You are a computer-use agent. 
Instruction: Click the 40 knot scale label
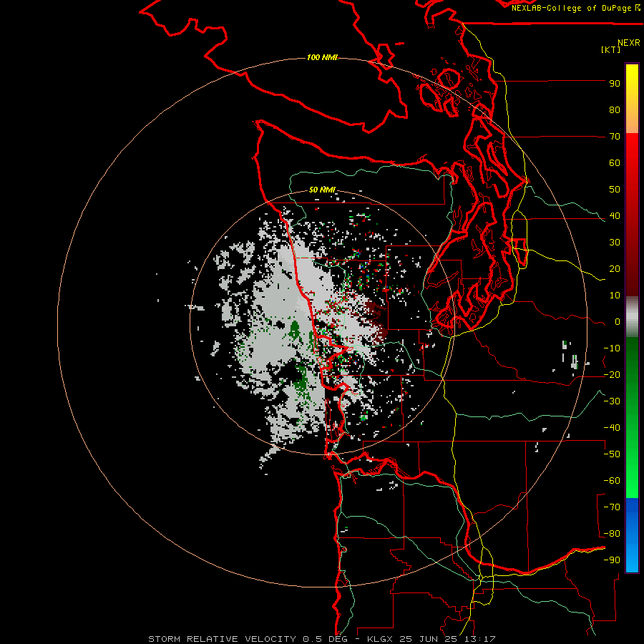[615, 216]
